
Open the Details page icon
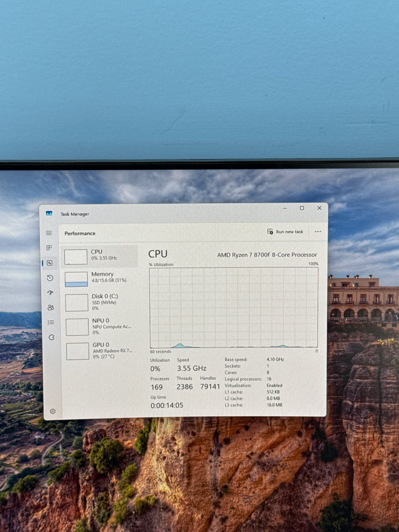tap(51, 322)
